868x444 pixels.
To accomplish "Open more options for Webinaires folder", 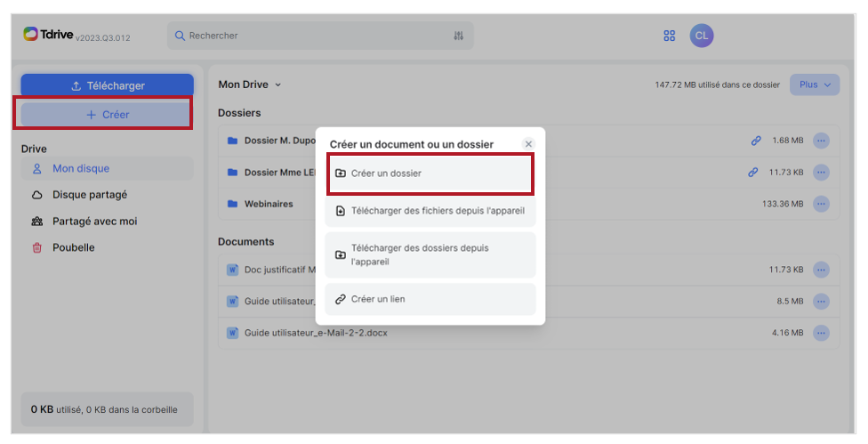I will 821,204.
